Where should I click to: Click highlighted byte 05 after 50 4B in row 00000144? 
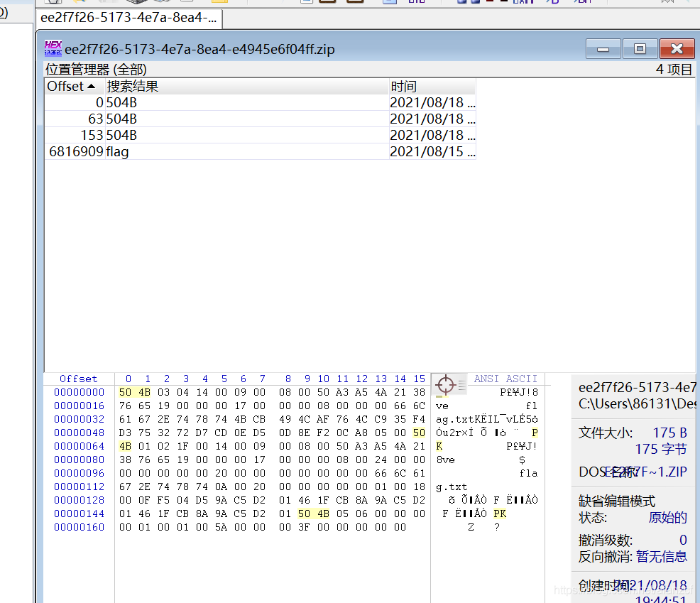pos(342,514)
